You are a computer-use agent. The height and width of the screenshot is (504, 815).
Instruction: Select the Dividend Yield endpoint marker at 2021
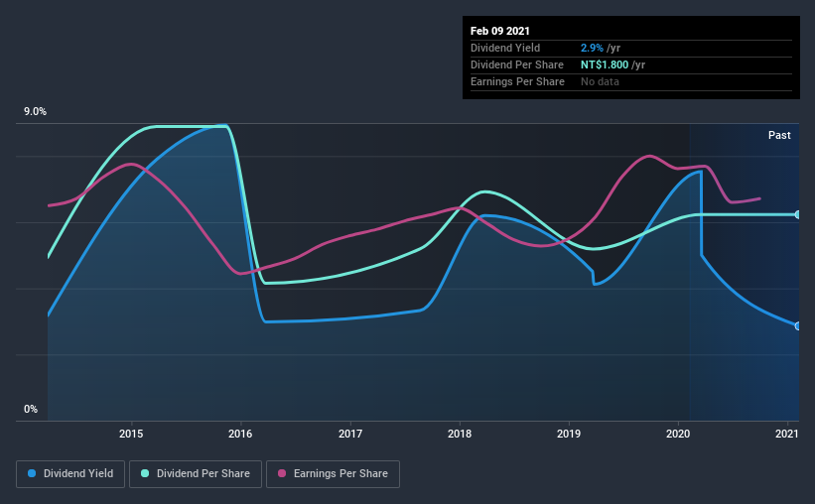tap(797, 326)
